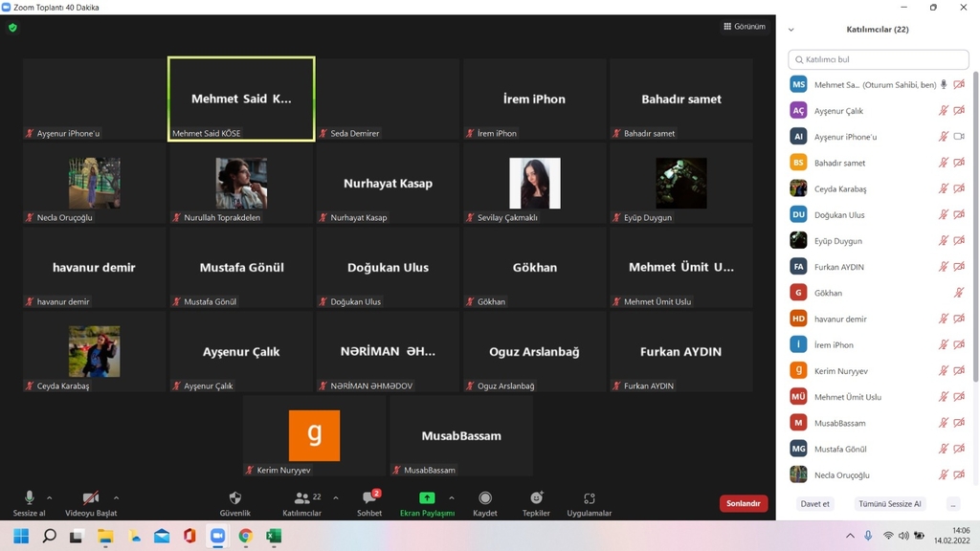Open audio options arrow next to Sessize al

coord(50,497)
